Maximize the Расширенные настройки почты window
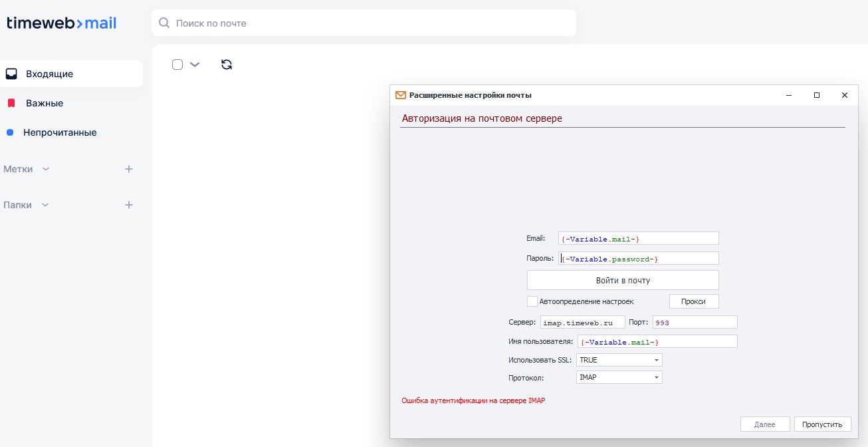 pyautogui.click(x=817, y=95)
